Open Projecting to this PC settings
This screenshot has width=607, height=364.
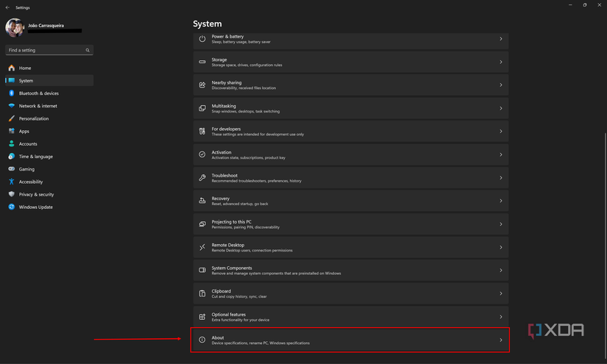click(350, 224)
